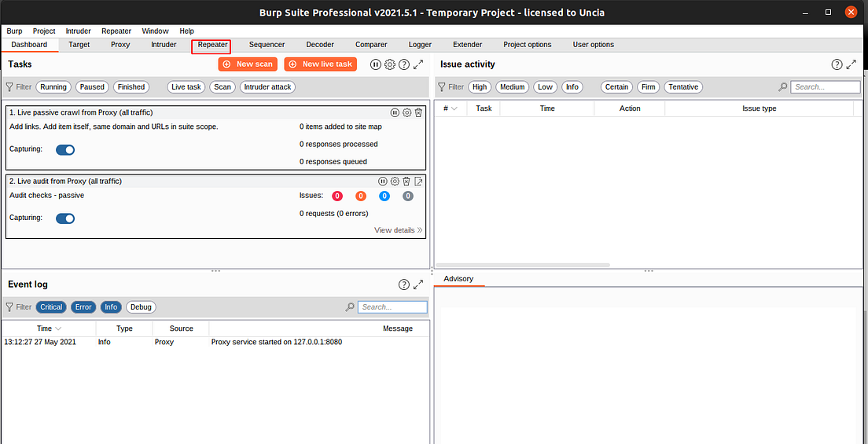Toggle the Certain confidence filter
This screenshot has width=868, height=444.
click(x=616, y=87)
